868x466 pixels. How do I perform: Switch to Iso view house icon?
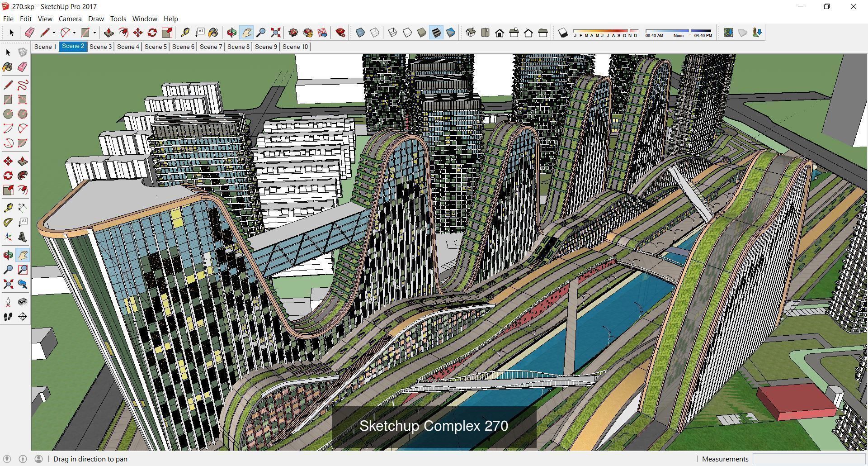[x=471, y=33]
